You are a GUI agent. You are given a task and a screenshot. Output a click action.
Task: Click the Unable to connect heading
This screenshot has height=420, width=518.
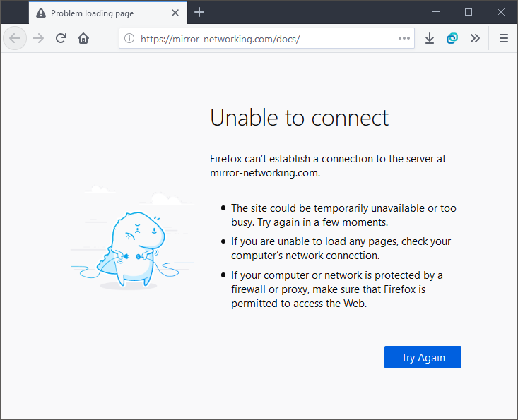tap(300, 118)
